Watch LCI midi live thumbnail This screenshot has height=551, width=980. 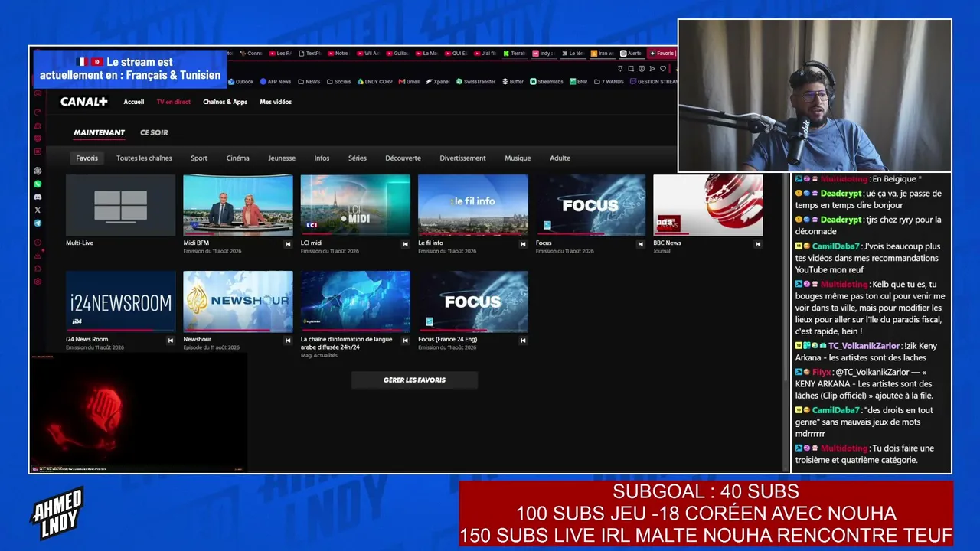[355, 205]
